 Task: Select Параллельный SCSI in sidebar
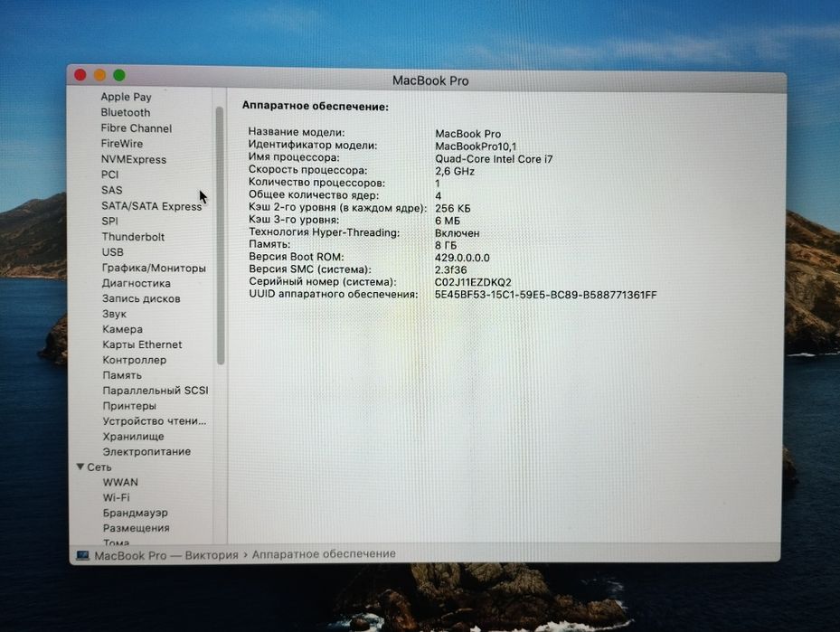coord(156,391)
